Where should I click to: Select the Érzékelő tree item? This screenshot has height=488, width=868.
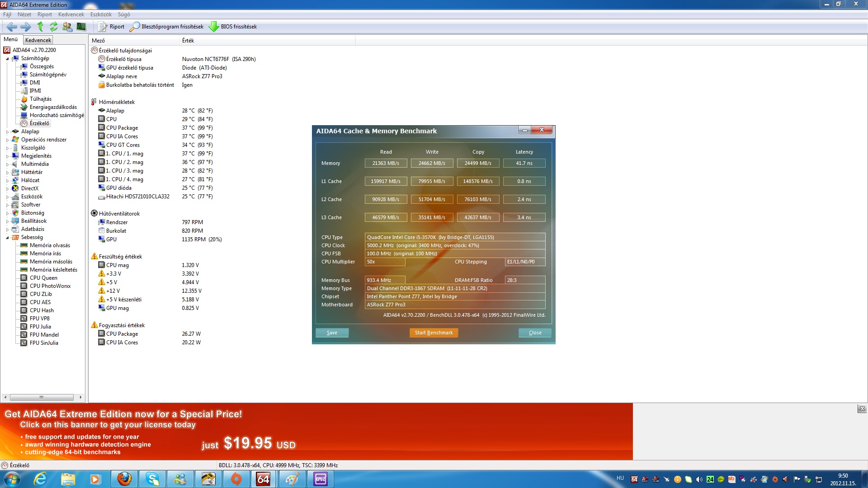40,123
